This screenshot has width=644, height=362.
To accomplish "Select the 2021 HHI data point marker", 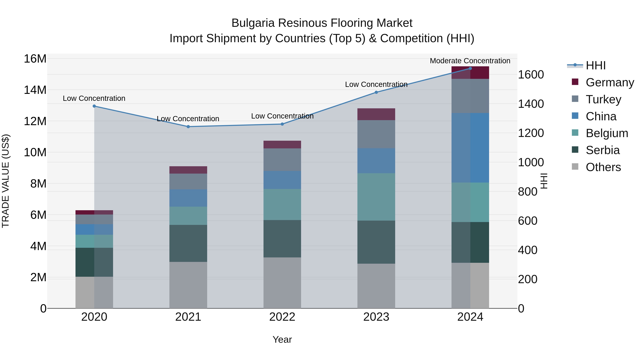I will coord(188,127).
